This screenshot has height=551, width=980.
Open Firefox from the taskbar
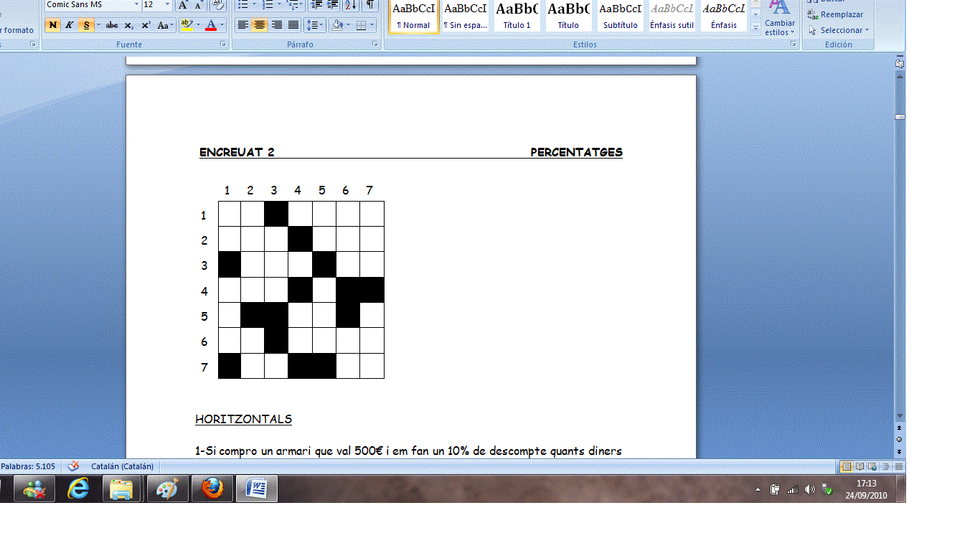(212, 489)
